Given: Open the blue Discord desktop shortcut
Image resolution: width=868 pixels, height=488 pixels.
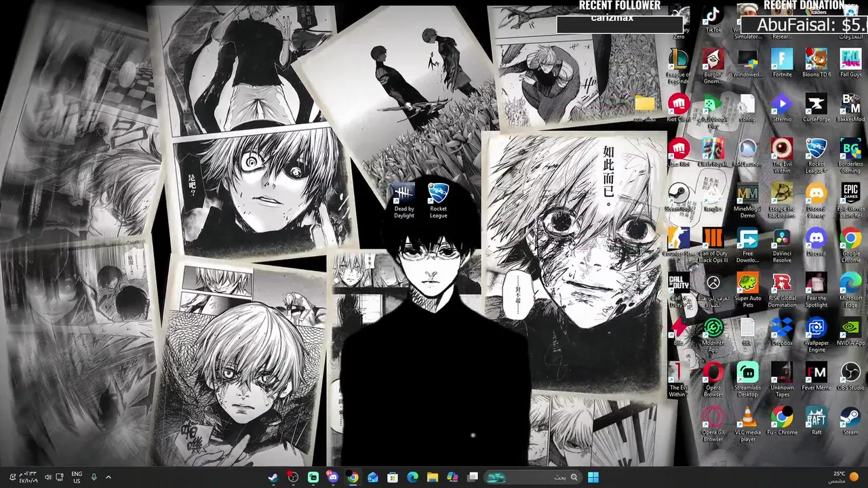Looking at the screenshot, I should [816, 241].
